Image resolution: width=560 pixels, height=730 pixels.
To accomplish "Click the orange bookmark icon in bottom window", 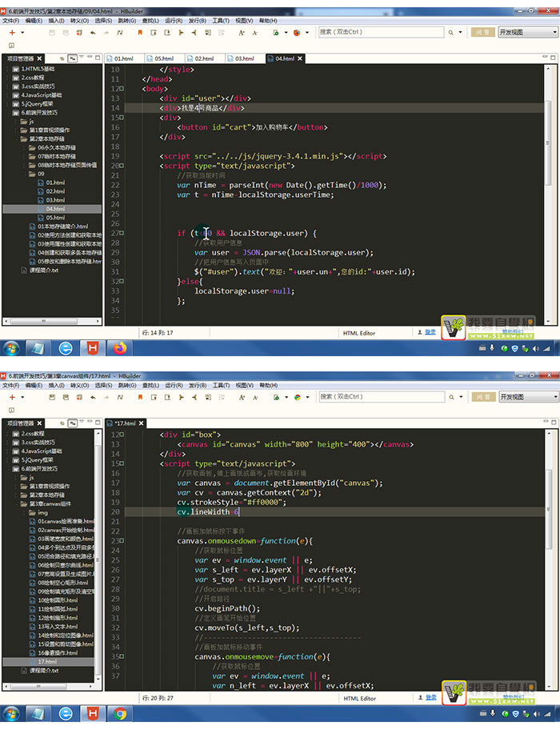I will [x=139, y=397].
